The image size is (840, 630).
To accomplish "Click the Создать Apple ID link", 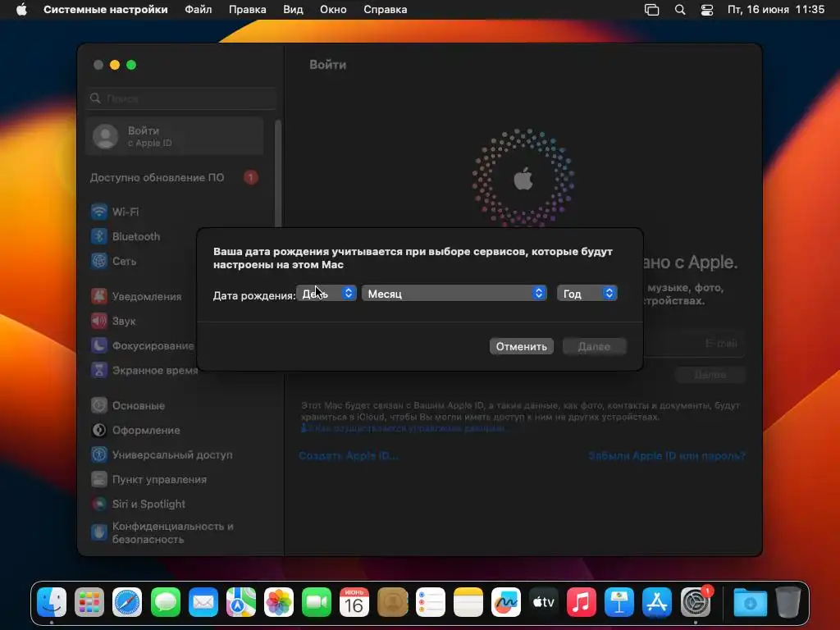I will click(x=349, y=456).
